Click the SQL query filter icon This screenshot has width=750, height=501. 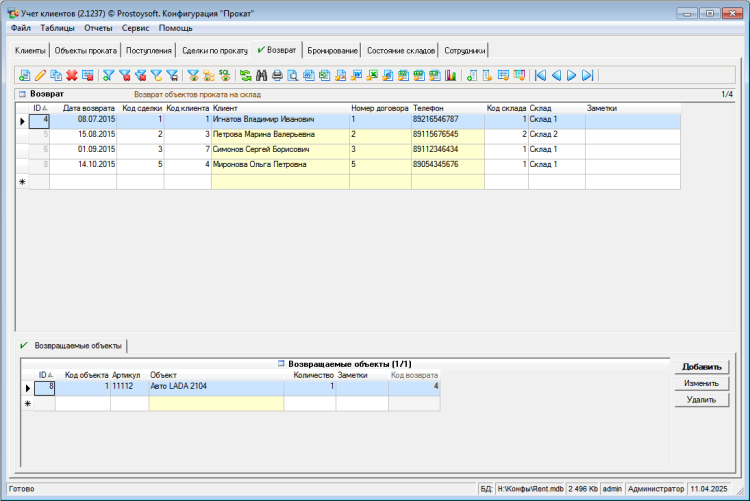click(226, 75)
